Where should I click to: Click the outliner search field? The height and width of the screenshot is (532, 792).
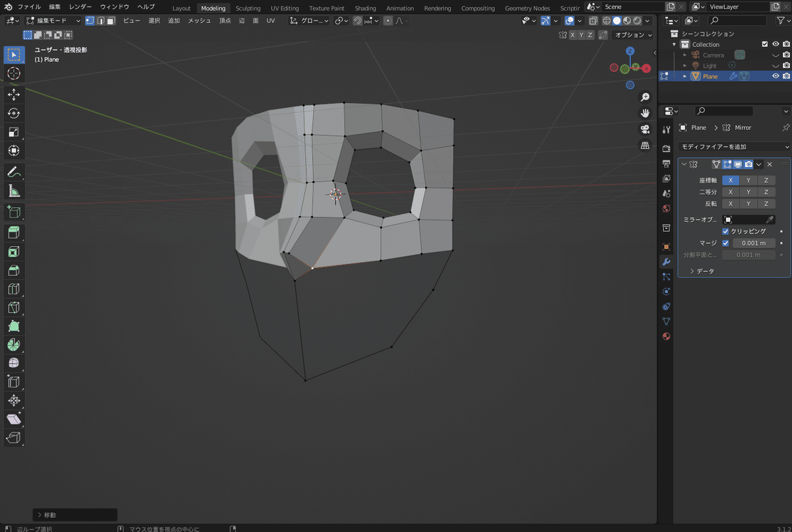coord(737,20)
